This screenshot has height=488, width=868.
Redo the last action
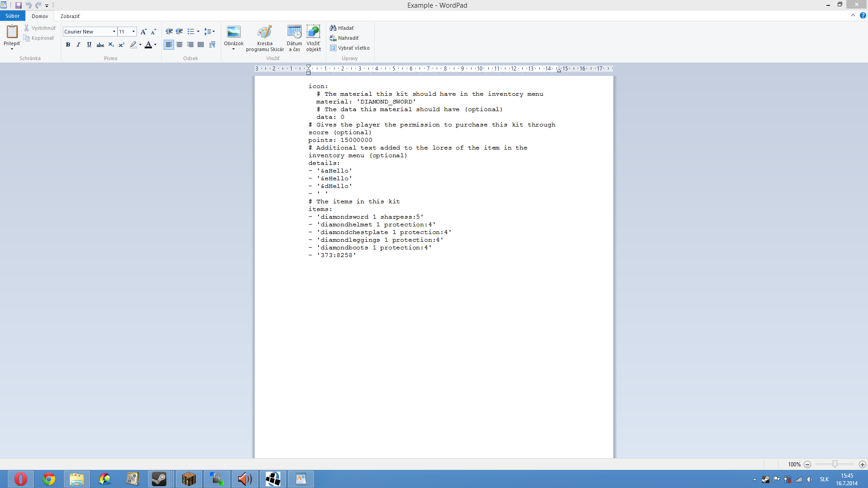click(x=38, y=5)
